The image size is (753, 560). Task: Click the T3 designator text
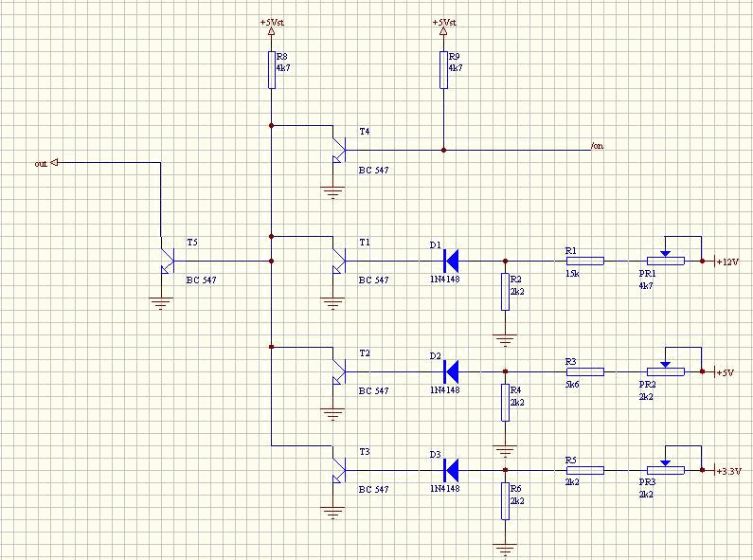click(x=365, y=452)
